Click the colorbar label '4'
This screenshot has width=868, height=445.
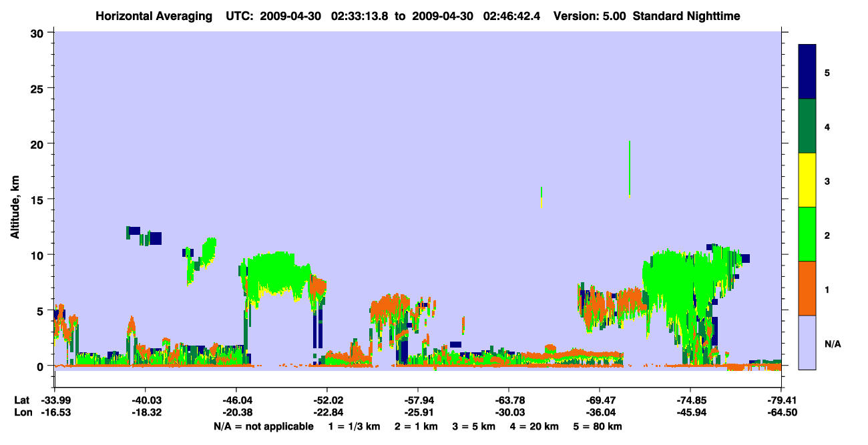827,126
